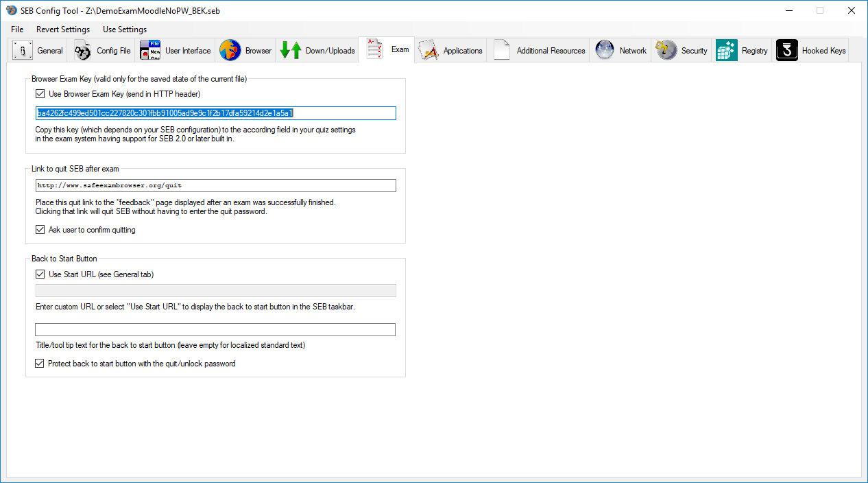868x483 pixels.
Task: Click the General tab icon
Action: pos(23,51)
